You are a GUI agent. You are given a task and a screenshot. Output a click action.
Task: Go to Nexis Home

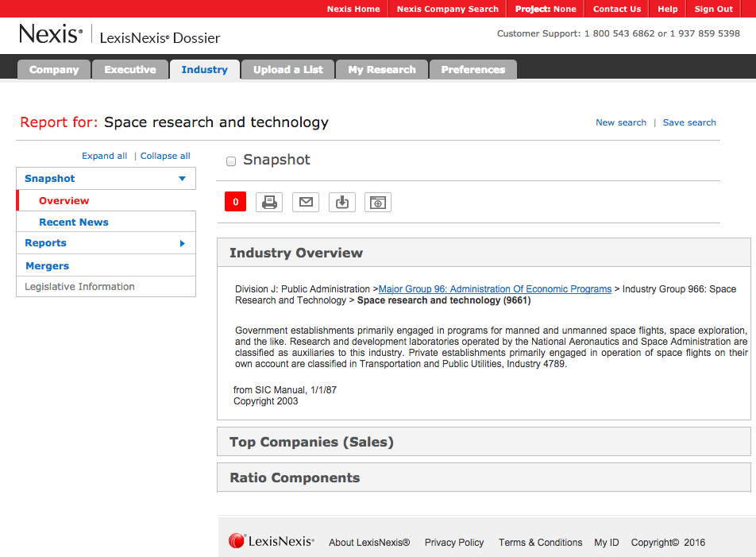click(x=353, y=9)
